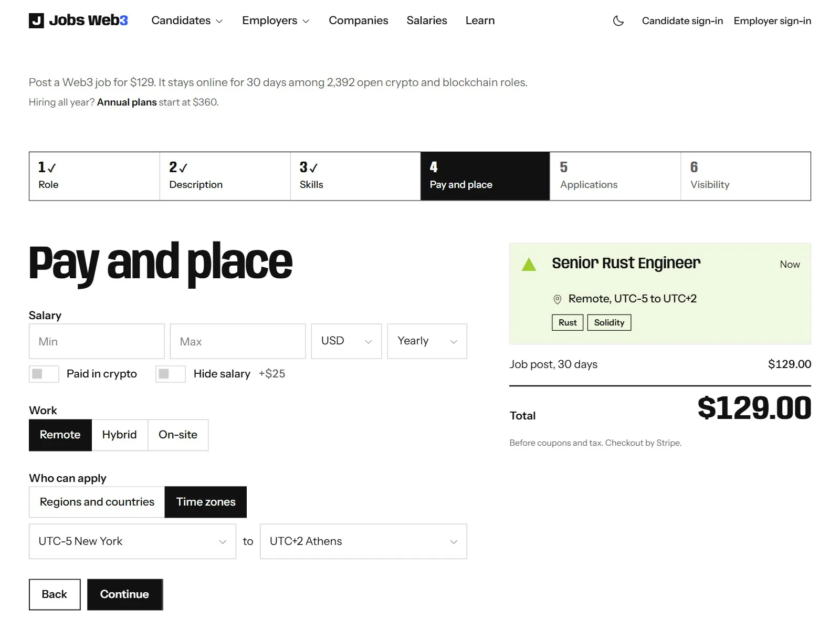
Task: Select On-site work option
Action: 178,435
